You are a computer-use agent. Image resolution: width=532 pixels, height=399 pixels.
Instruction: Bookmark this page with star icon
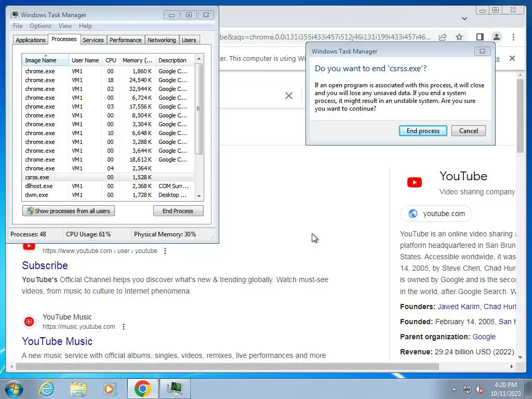pyautogui.click(x=459, y=37)
